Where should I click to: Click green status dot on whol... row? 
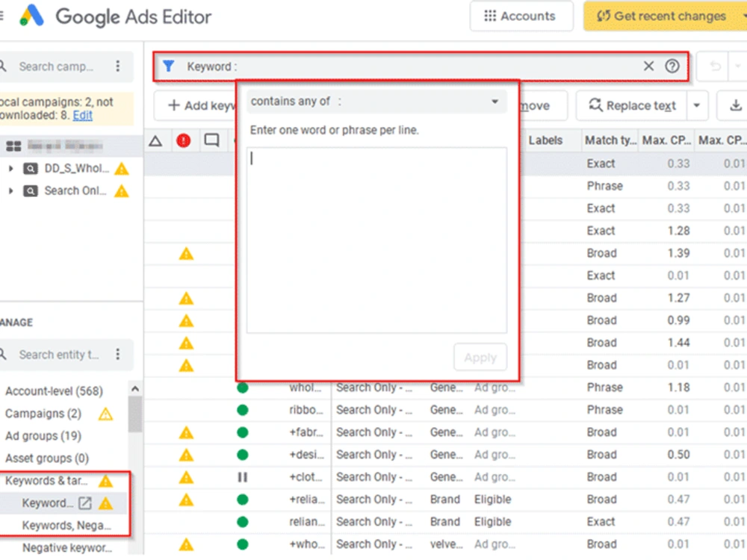coord(243,388)
